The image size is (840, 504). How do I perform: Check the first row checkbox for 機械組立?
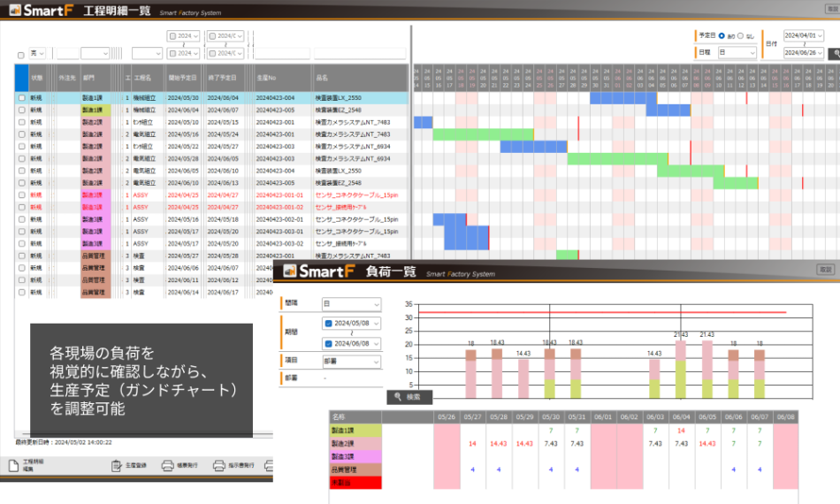21,97
